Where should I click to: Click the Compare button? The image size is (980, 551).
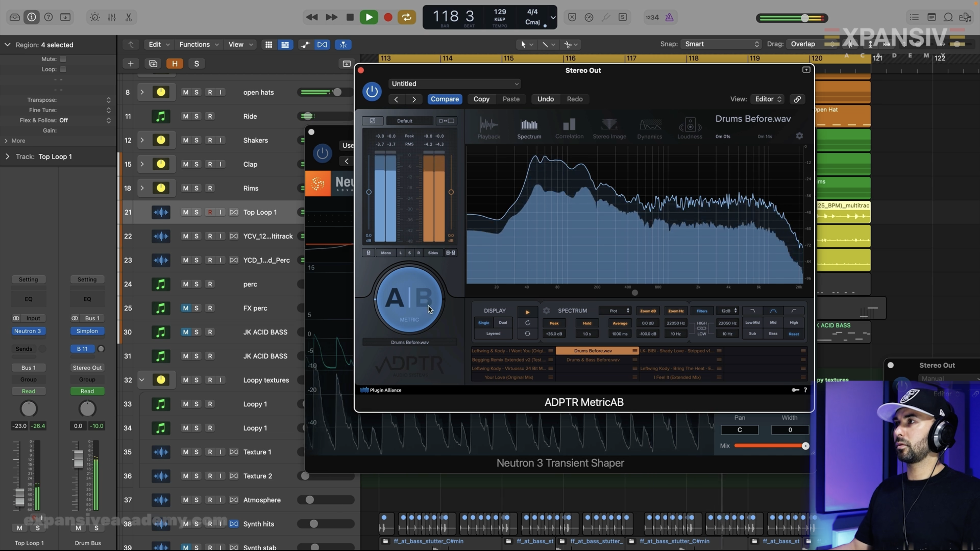pyautogui.click(x=445, y=99)
